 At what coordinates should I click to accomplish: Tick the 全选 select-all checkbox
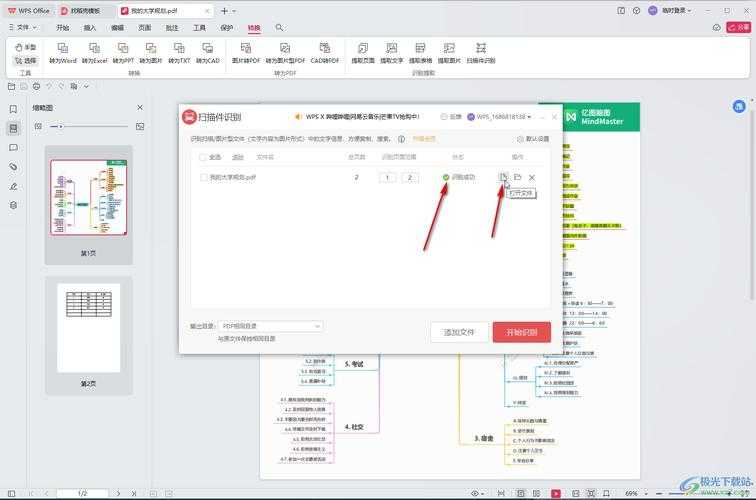(x=203, y=157)
